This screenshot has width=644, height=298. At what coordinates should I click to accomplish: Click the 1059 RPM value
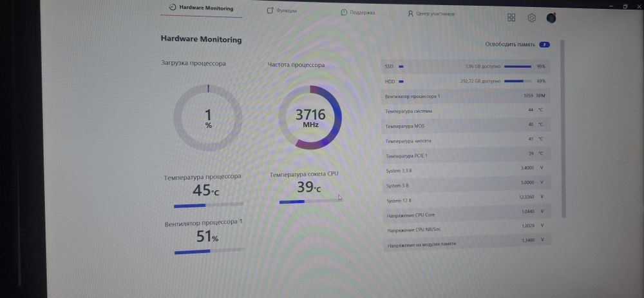535,96
